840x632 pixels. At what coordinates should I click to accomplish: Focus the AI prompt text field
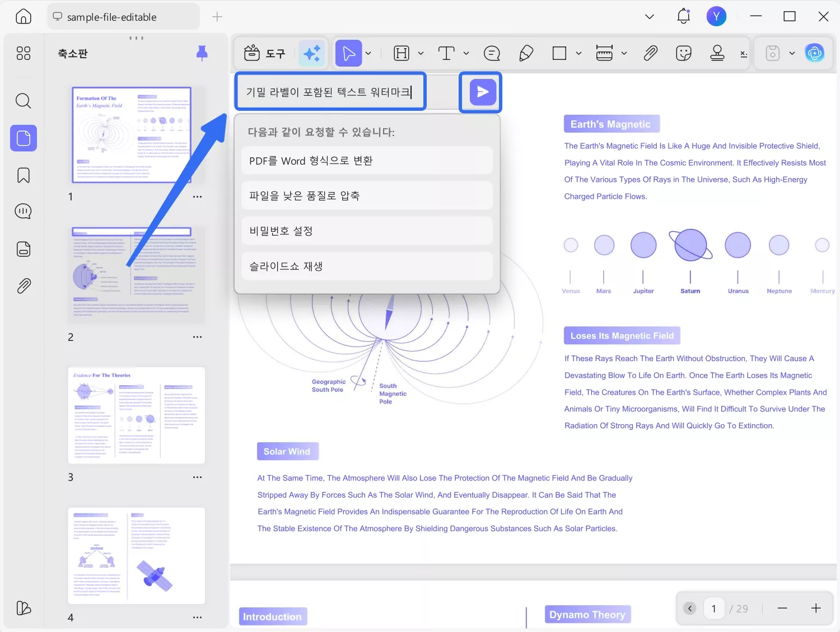pyautogui.click(x=330, y=92)
